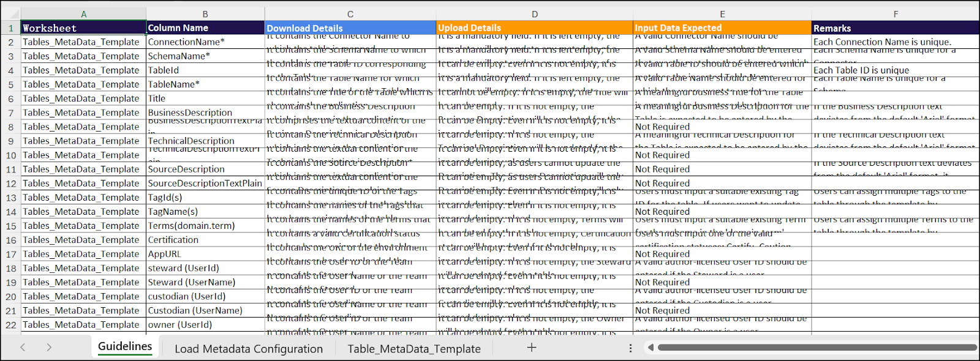Click the Download Details header cell

[350, 28]
